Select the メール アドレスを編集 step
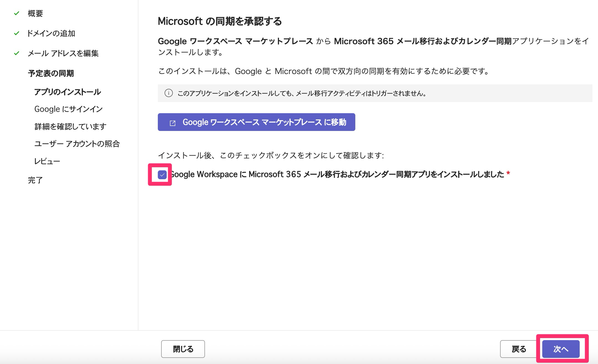This screenshot has width=598, height=364. [x=63, y=53]
